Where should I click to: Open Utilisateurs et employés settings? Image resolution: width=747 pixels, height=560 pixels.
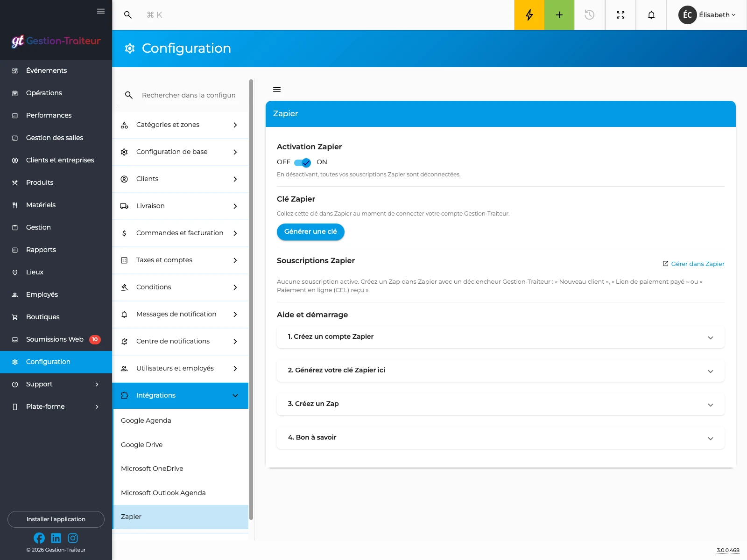click(181, 368)
